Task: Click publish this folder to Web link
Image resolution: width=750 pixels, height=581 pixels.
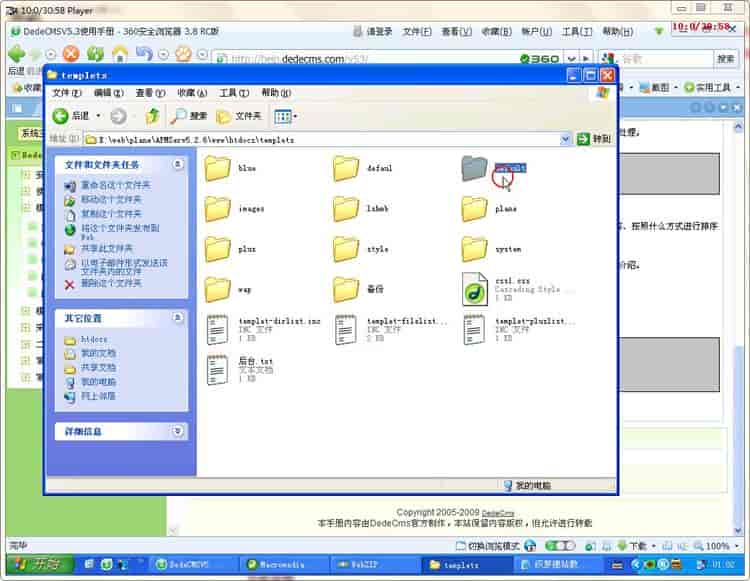Action: point(120,232)
